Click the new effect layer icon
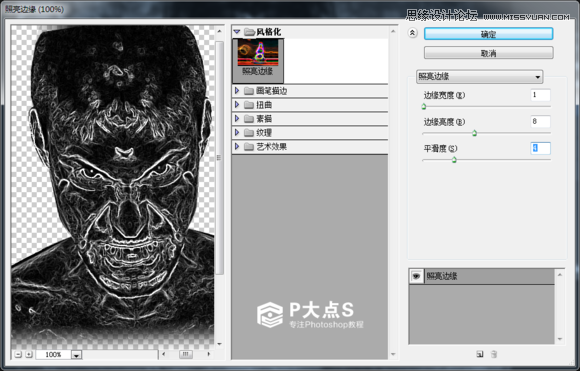Image resolution: width=580 pixels, height=371 pixels. [480, 354]
